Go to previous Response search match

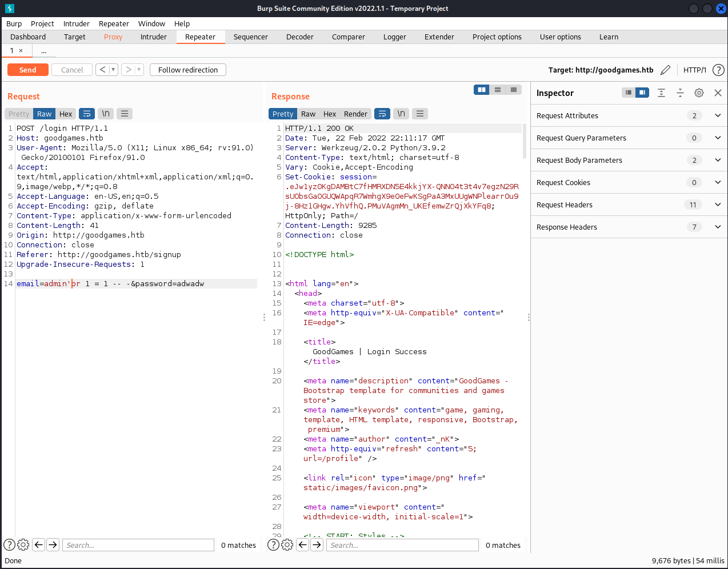tap(303, 545)
